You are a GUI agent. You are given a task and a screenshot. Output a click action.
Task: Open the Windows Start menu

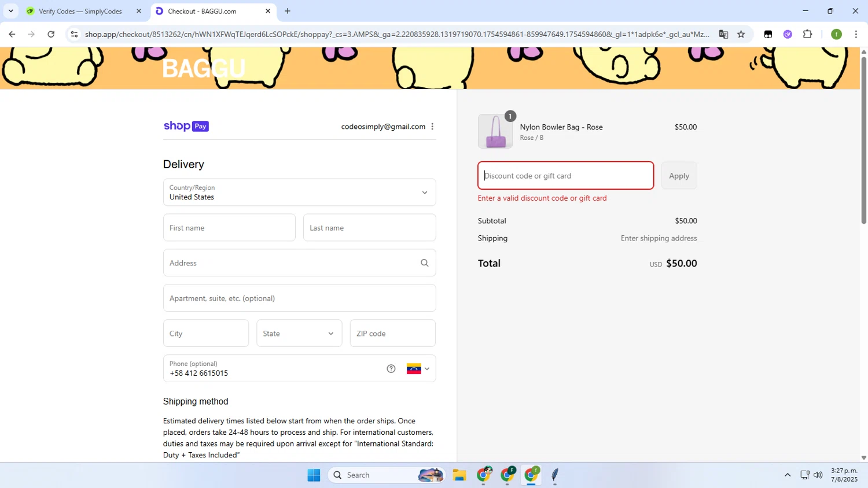pyautogui.click(x=314, y=475)
